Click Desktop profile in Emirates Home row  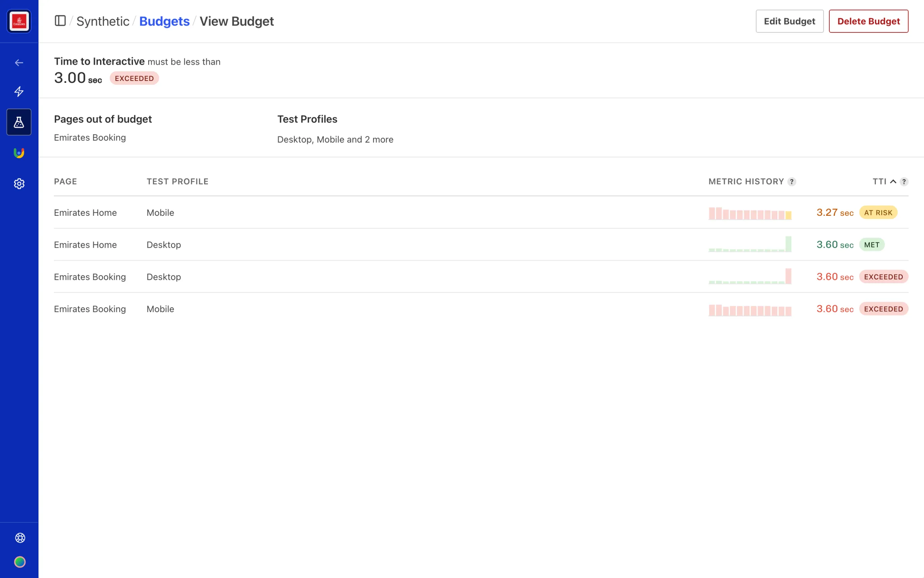[x=164, y=245]
